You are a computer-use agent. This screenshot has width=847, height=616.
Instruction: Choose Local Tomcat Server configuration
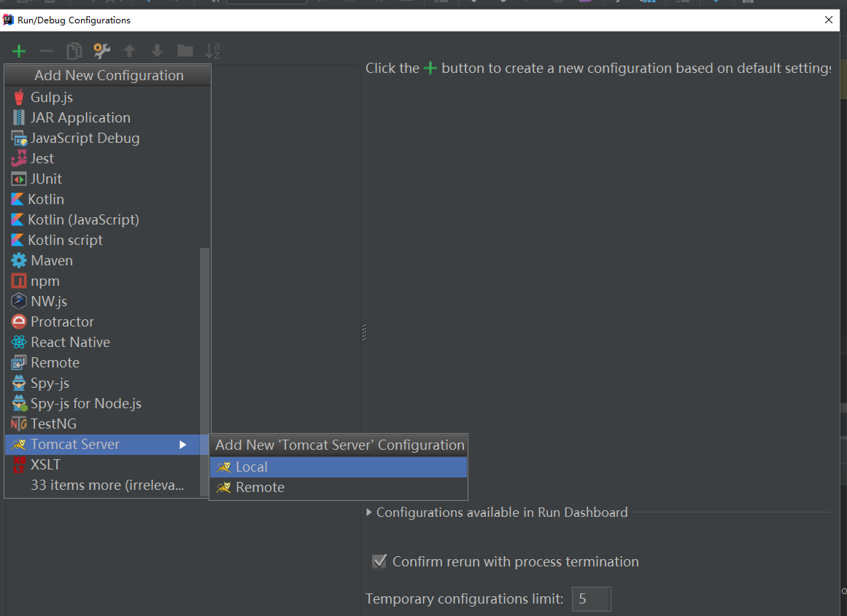[x=339, y=467]
